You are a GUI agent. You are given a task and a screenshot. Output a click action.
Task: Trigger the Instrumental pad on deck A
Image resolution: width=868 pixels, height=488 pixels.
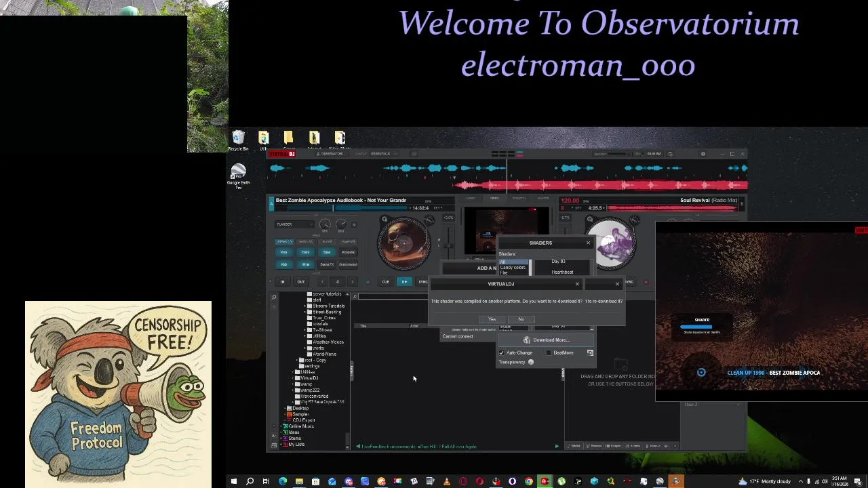tap(348, 264)
